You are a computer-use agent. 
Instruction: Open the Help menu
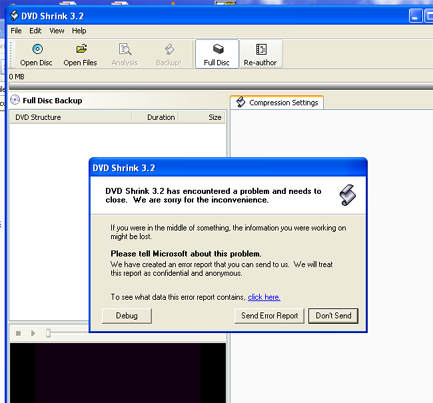click(x=79, y=31)
